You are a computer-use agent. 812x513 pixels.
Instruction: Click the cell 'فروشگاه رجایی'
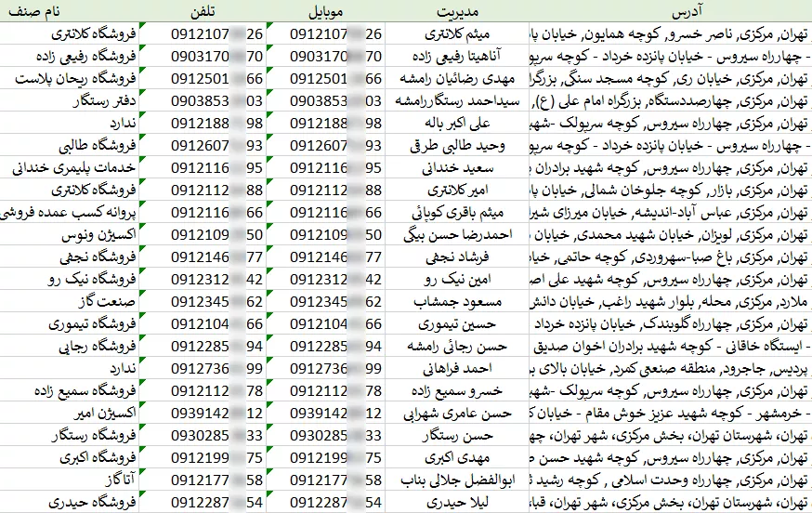pyautogui.click(x=70, y=346)
